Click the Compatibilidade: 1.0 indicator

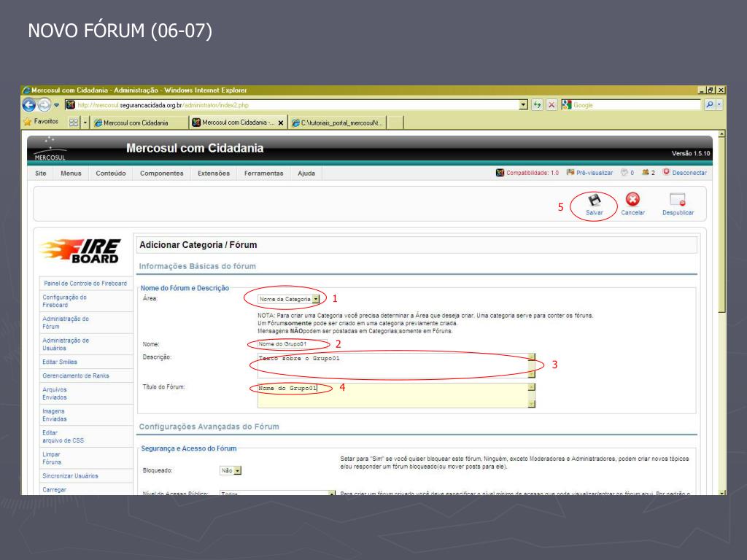click(x=527, y=173)
